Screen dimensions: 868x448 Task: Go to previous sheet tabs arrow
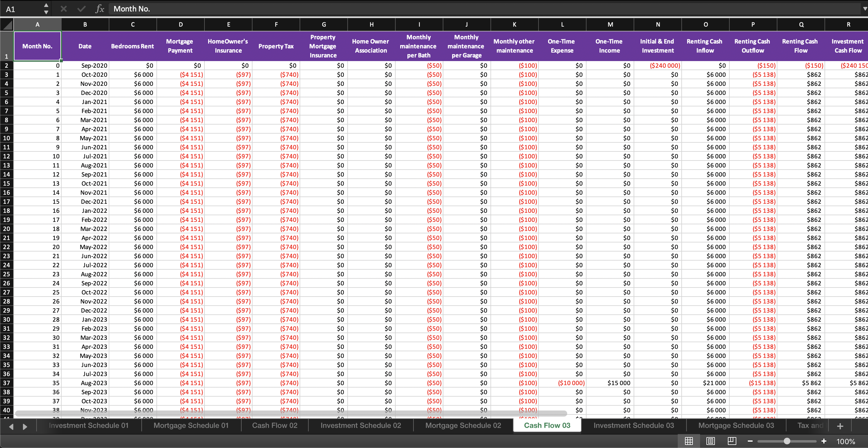click(x=11, y=427)
